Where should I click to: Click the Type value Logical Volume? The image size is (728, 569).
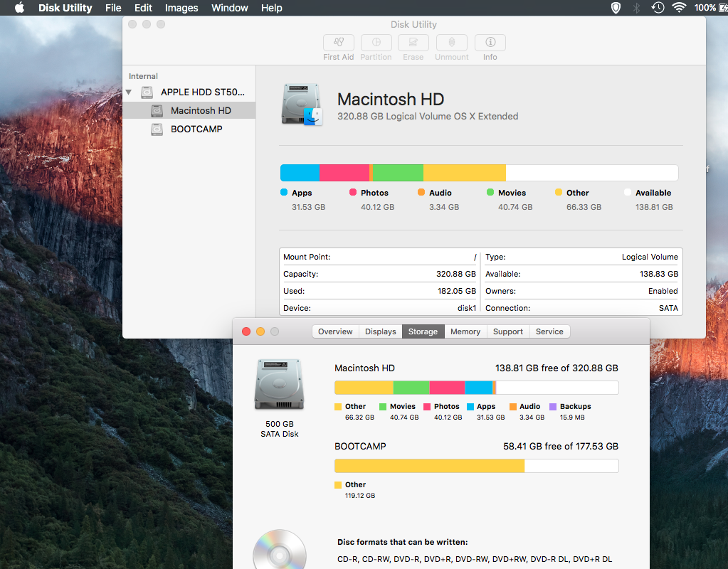coord(650,257)
